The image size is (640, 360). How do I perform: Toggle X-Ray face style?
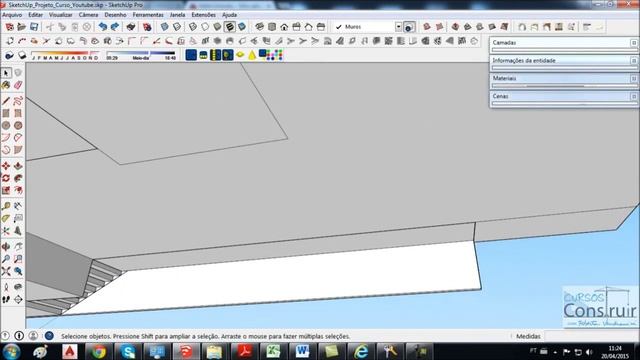point(164,27)
